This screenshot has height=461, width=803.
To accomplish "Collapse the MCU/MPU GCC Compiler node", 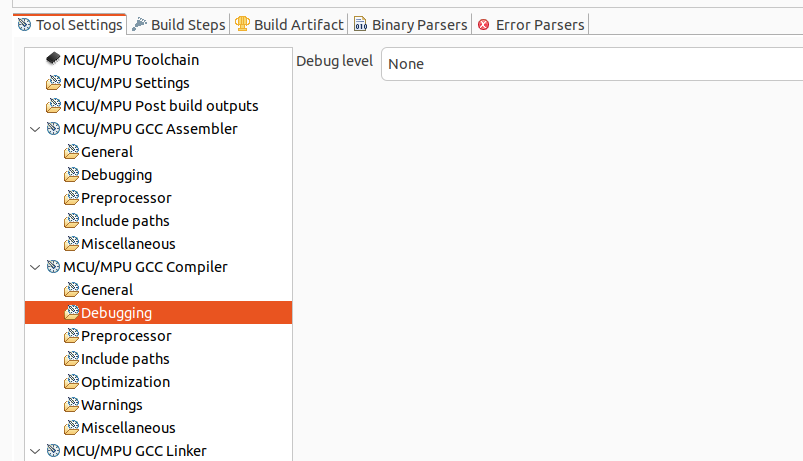I will coord(36,267).
